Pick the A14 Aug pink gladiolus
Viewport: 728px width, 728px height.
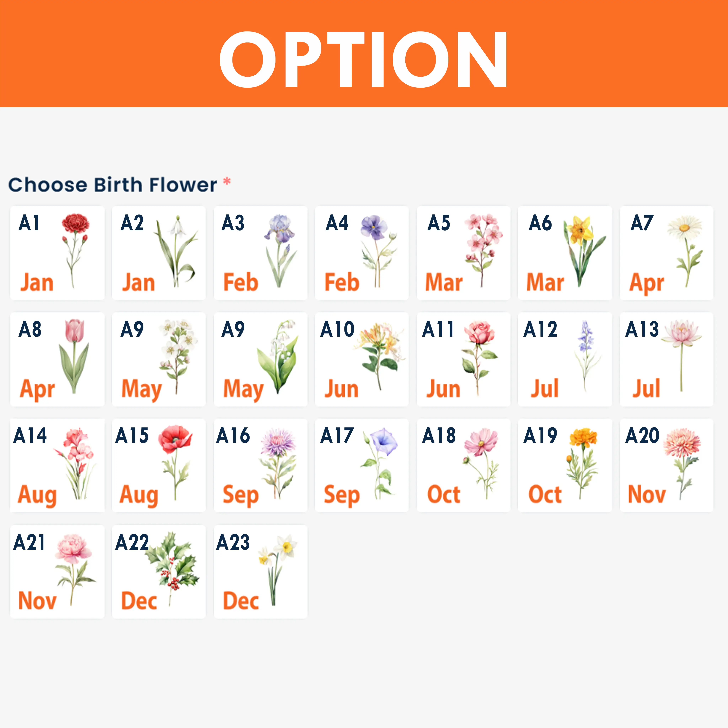(x=57, y=465)
